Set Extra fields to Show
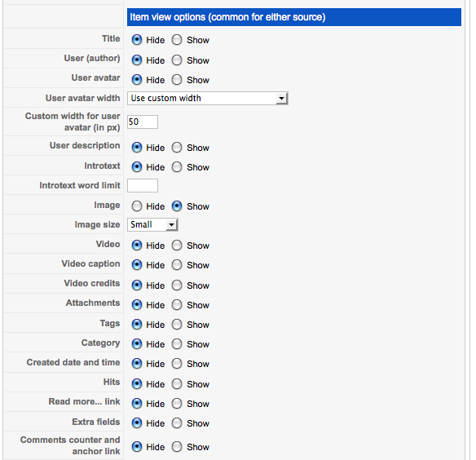 coord(177,423)
